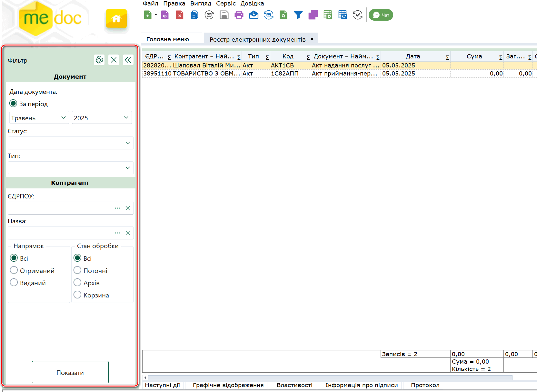Open the dropdown arrow next to create document

(x=156, y=15)
